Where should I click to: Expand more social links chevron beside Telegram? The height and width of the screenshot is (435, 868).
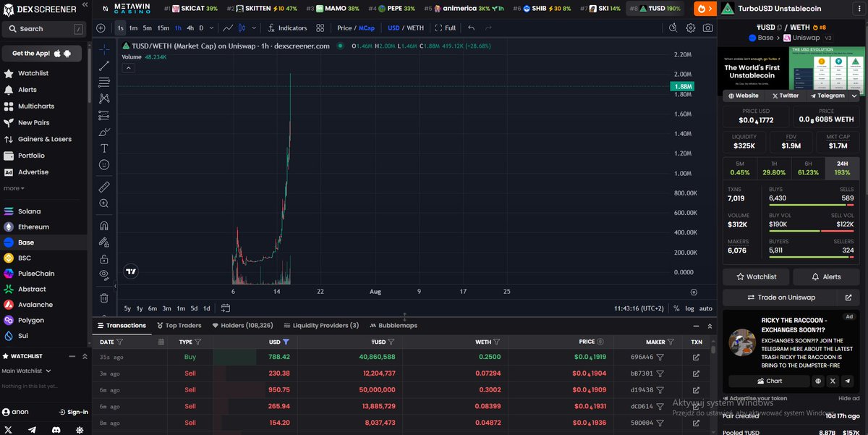(x=854, y=96)
